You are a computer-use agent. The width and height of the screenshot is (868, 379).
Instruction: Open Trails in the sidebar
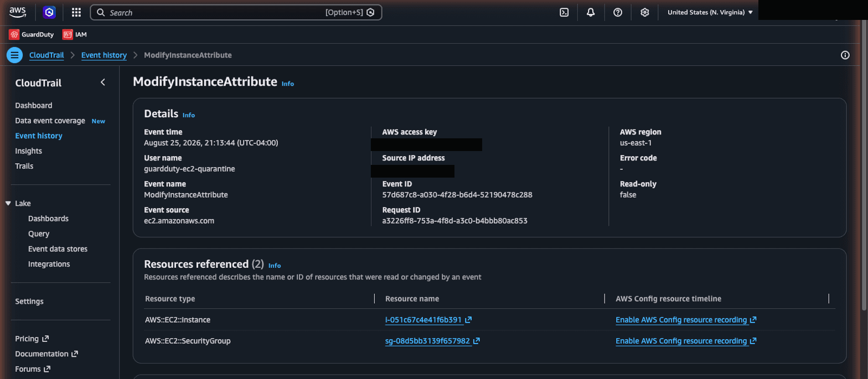pos(25,166)
